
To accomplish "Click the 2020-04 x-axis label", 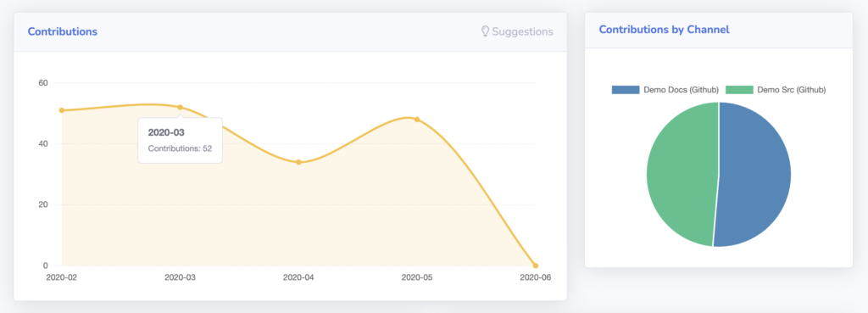I will point(298,277).
